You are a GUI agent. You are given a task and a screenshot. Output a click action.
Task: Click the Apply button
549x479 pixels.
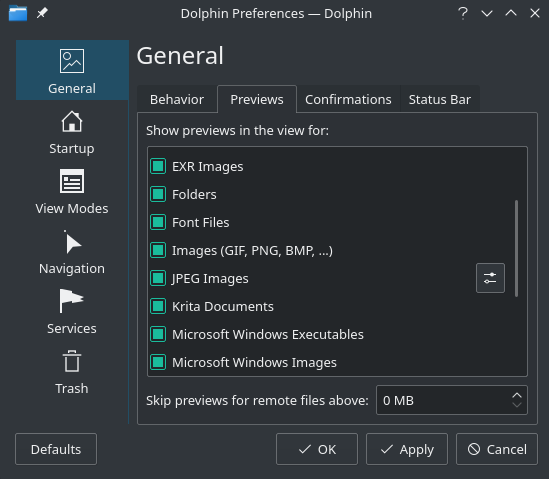point(407,449)
